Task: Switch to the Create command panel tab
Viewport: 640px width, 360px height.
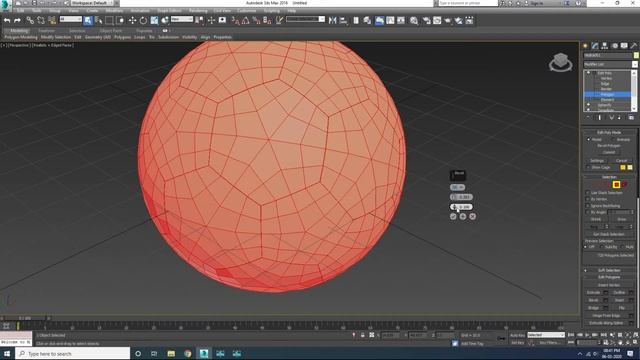Action: [585, 46]
